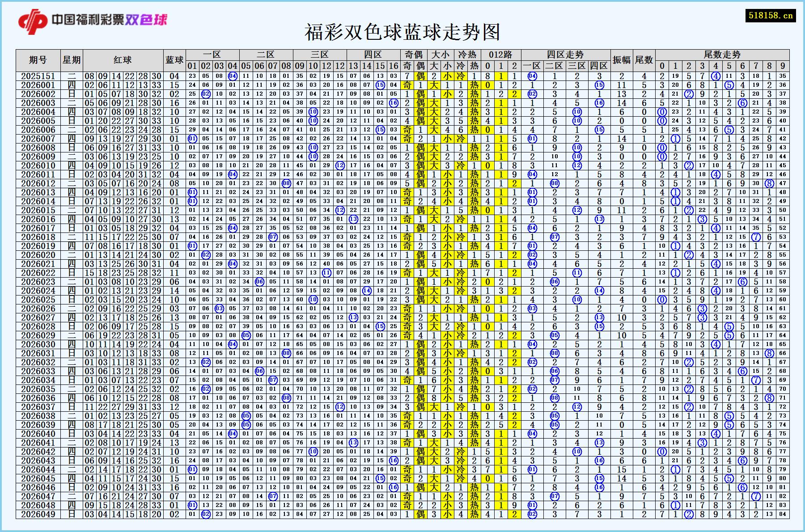Click the zone header 一区 above columns 01-04
805x532 pixels.
click(x=212, y=55)
